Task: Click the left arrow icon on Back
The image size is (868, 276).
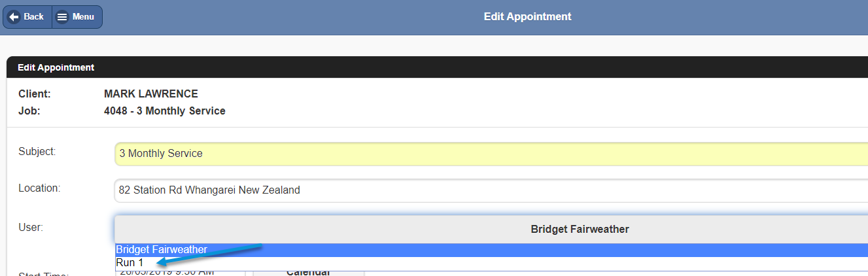Action: (x=14, y=17)
